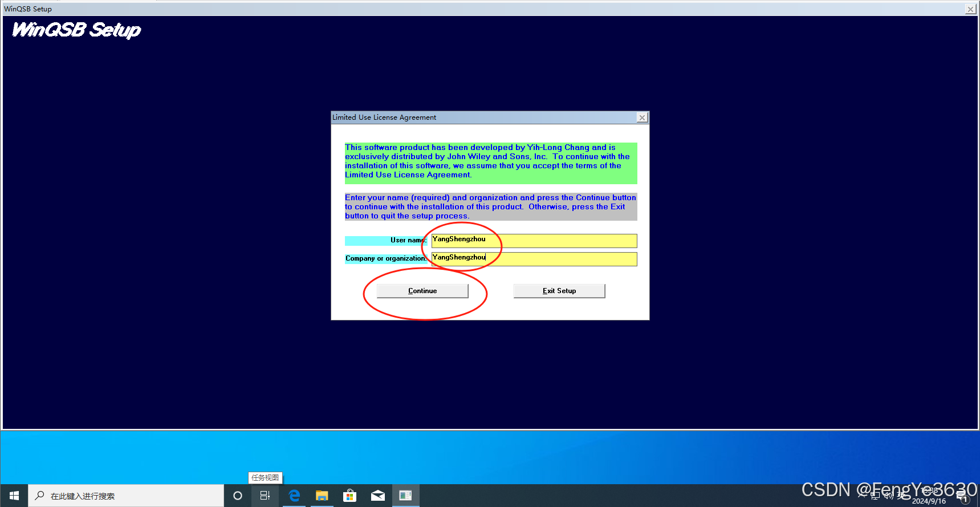This screenshot has width=980, height=507.
Task: Click the "Company or organization:" label
Action: click(386, 258)
